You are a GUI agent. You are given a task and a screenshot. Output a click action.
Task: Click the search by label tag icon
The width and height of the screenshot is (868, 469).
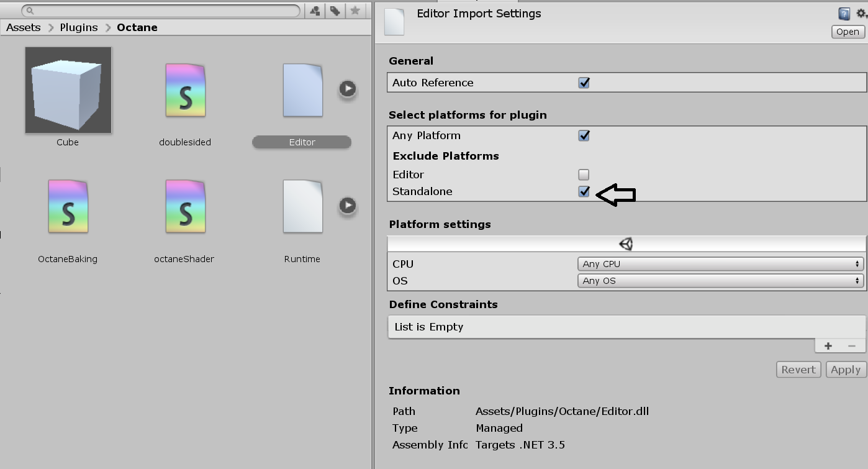tap(335, 11)
